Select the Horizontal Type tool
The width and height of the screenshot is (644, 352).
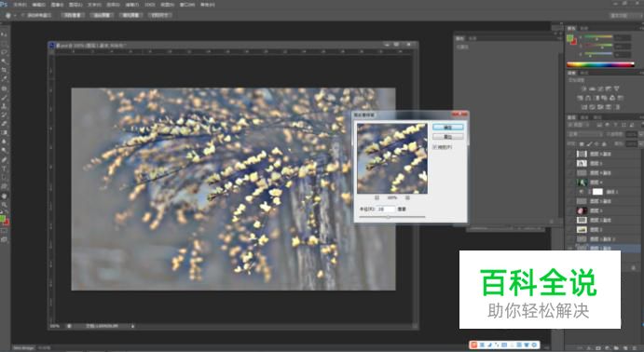coord(4,169)
